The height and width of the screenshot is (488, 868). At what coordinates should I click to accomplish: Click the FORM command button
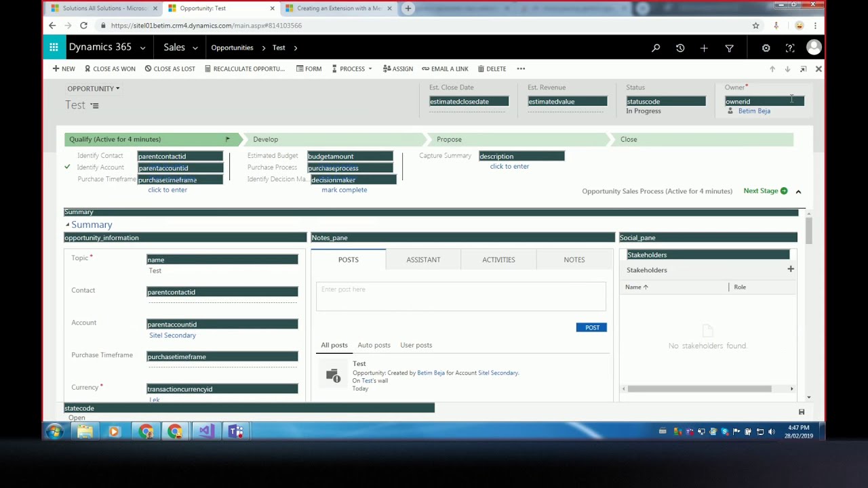pos(309,69)
